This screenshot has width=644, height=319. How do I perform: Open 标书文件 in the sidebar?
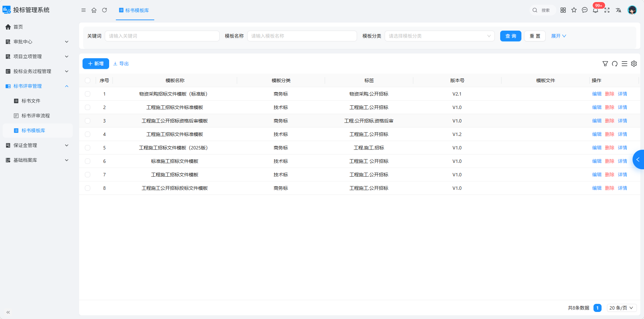pos(37,101)
